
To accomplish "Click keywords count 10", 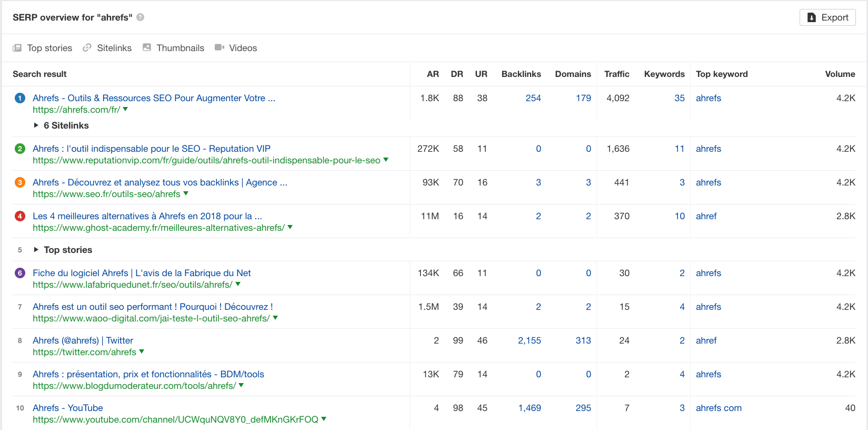I will pyautogui.click(x=680, y=216).
